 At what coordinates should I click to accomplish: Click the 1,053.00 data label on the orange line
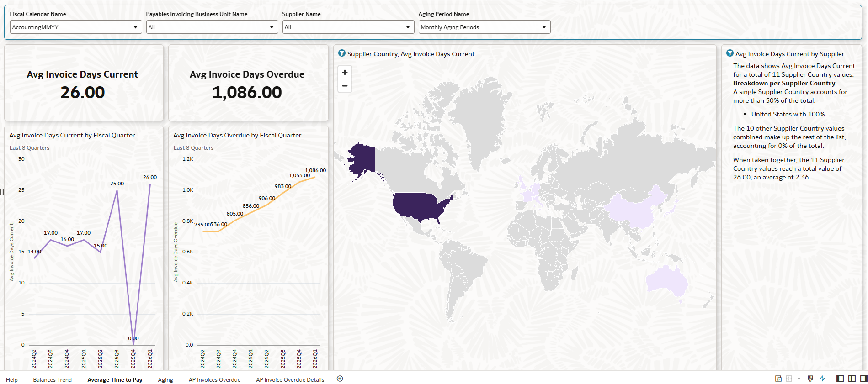click(299, 175)
